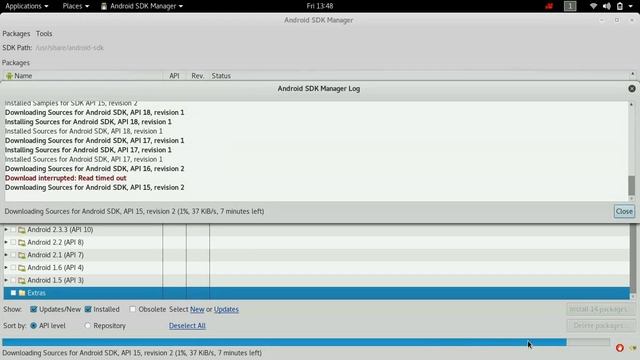
Task: Toggle the Extras checkbox
Action: [x=13, y=293]
